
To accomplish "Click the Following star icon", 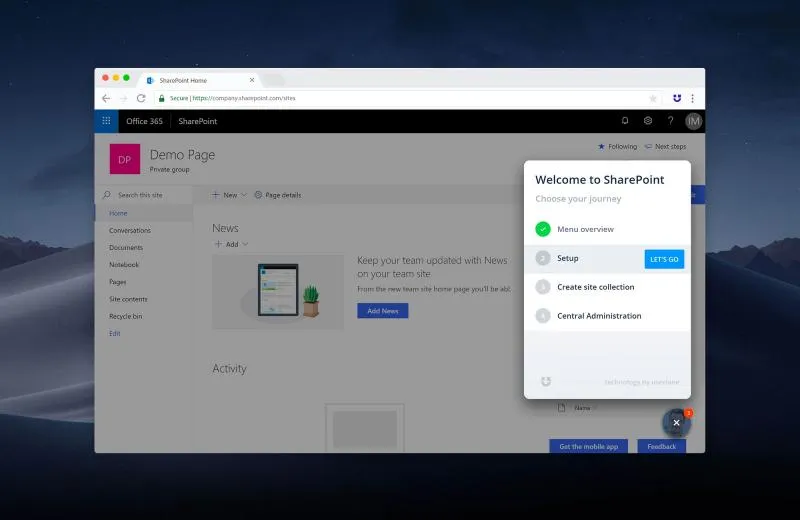I will coord(601,146).
